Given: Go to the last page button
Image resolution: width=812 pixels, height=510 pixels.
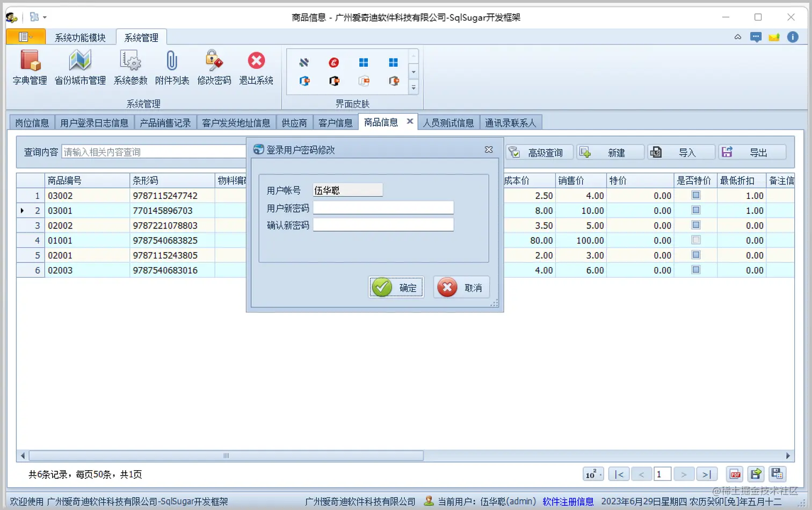Looking at the screenshot, I should pos(707,474).
